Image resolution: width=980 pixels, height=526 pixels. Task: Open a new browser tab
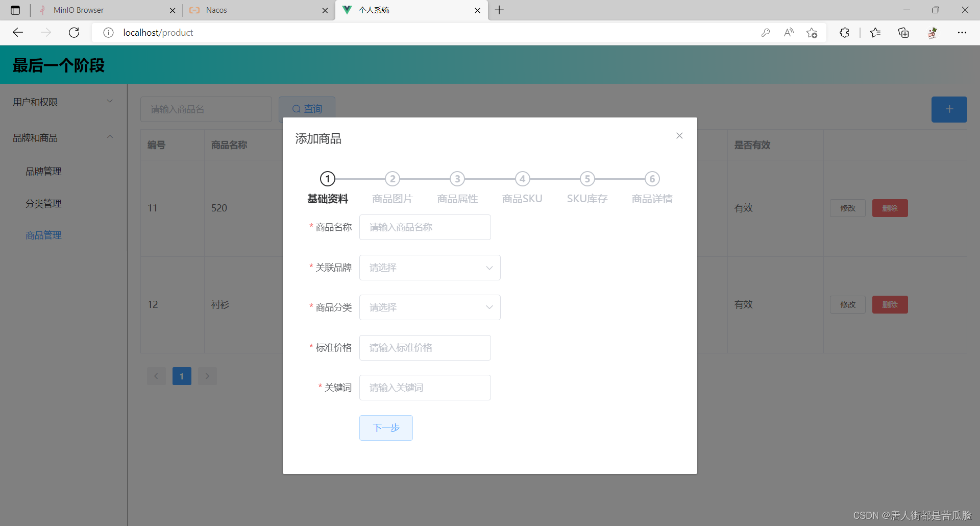499,10
